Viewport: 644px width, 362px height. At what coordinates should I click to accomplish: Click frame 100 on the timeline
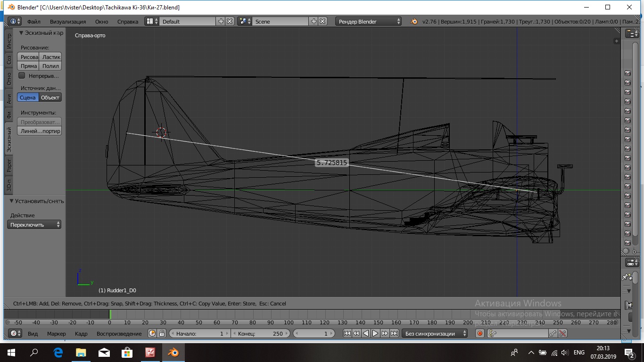(289, 314)
